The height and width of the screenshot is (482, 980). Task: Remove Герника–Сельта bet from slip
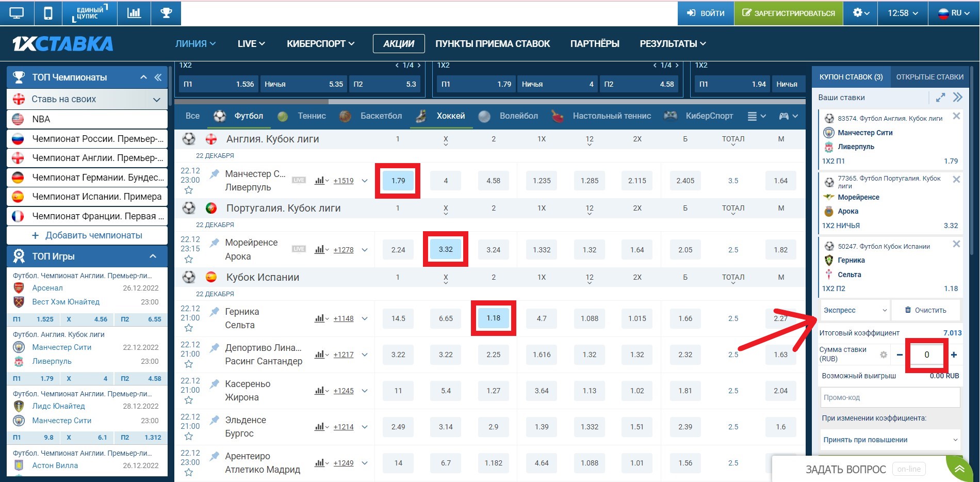pyautogui.click(x=956, y=244)
